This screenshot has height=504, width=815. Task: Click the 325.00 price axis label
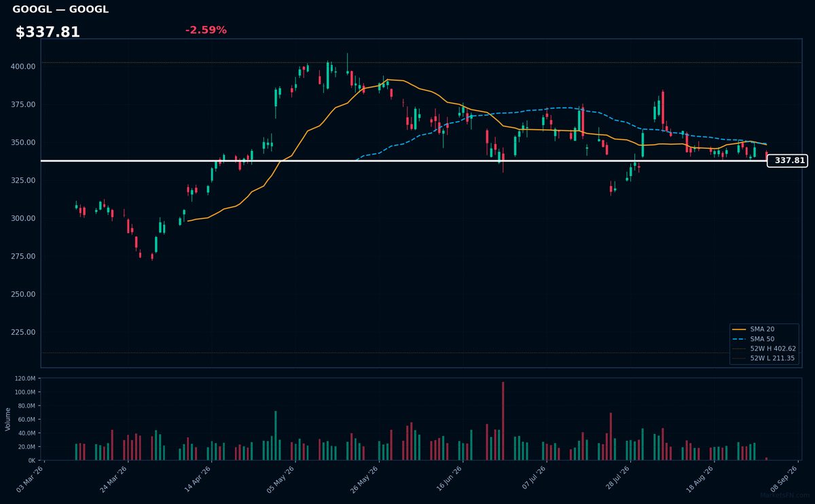[23, 181]
